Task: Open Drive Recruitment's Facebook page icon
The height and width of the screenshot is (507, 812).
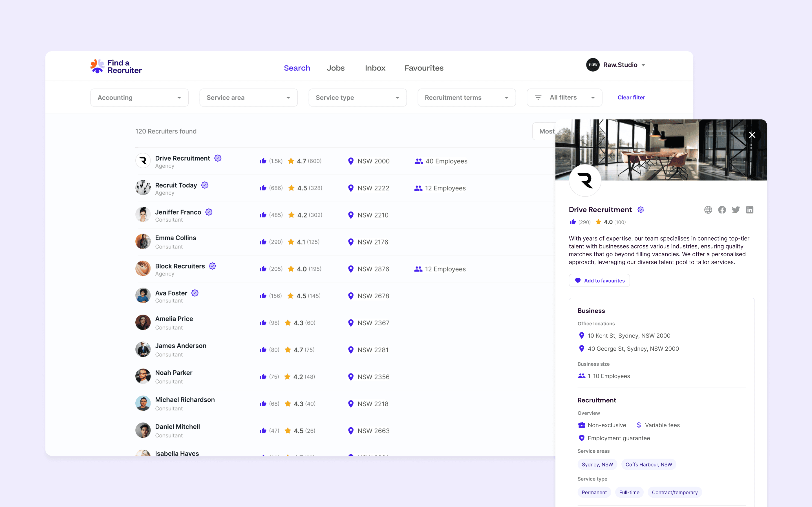Action: [722, 210]
